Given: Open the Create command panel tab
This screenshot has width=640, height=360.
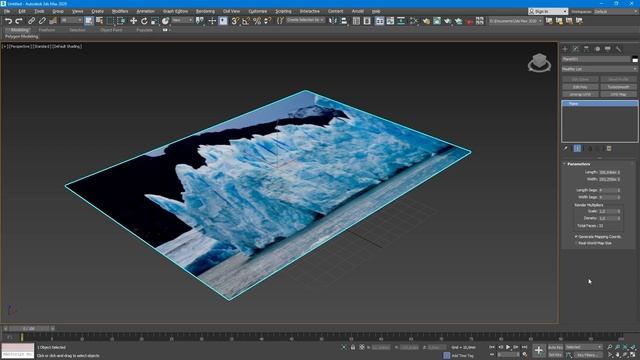Looking at the screenshot, I should coord(565,49).
